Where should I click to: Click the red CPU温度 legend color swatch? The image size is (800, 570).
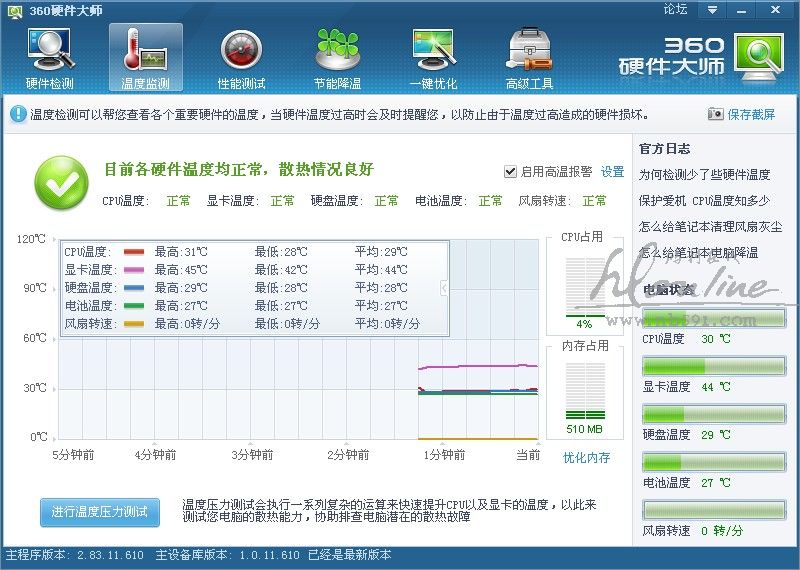[x=134, y=252]
